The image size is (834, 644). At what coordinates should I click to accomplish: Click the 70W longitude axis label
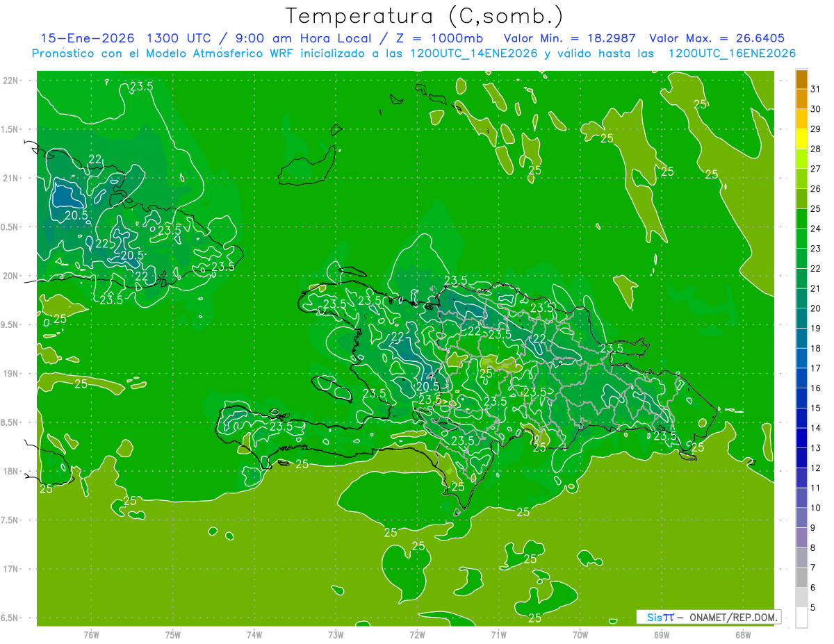coord(580,635)
